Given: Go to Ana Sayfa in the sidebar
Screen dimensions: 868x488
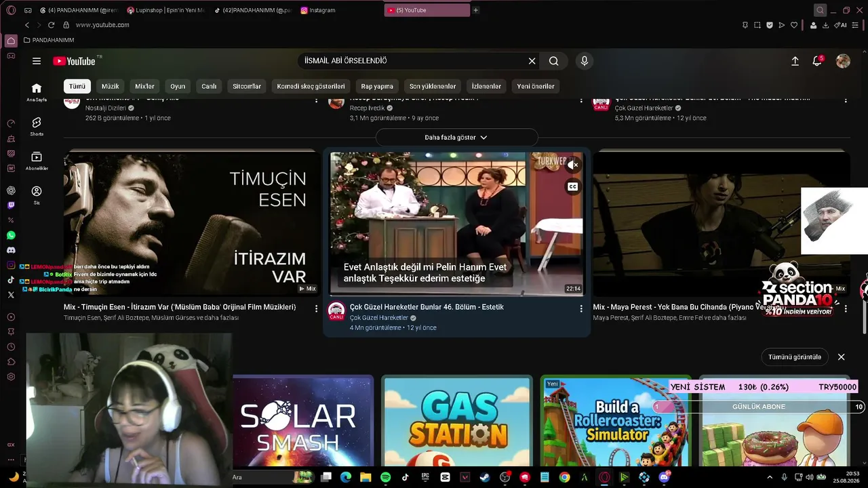Looking at the screenshot, I should [x=37, y=92].
